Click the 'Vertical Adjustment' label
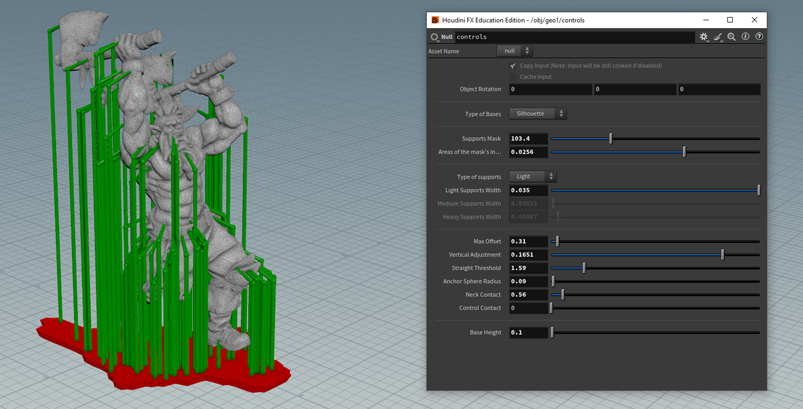The image size is (803, 409). 475,255
